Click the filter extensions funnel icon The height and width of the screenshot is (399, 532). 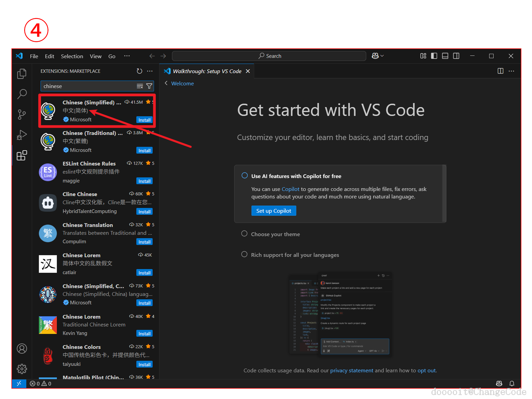tap(149, 86)
